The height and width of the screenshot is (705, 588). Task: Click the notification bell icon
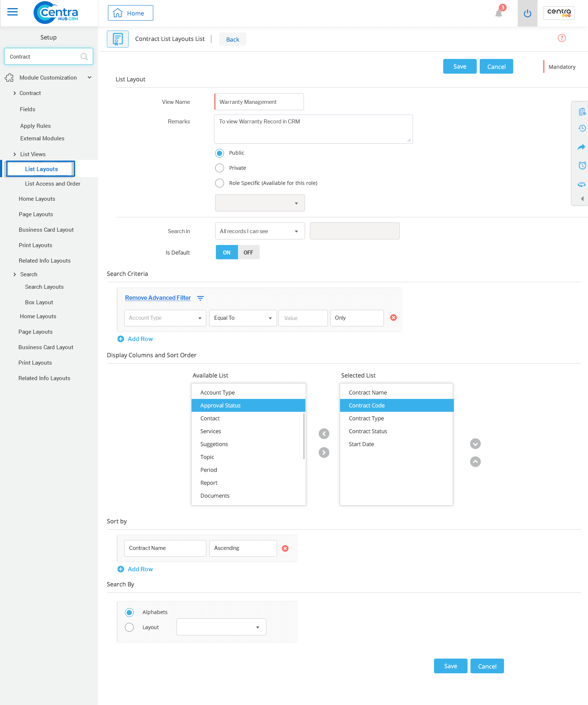click(x=498, y=13)
